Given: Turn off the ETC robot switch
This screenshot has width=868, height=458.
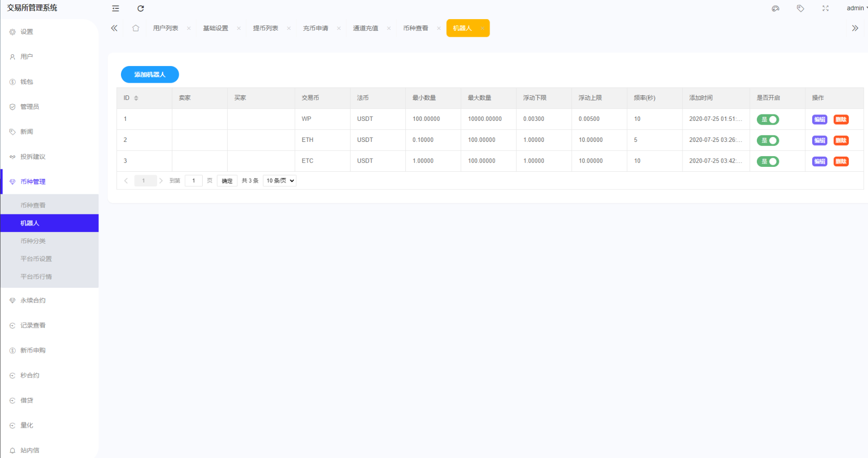Looking at the screenshot, I should coord(768,161).
